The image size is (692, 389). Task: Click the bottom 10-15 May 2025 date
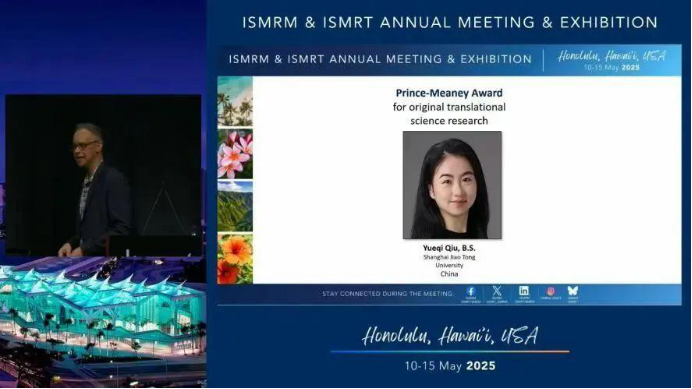pos(450,366)
